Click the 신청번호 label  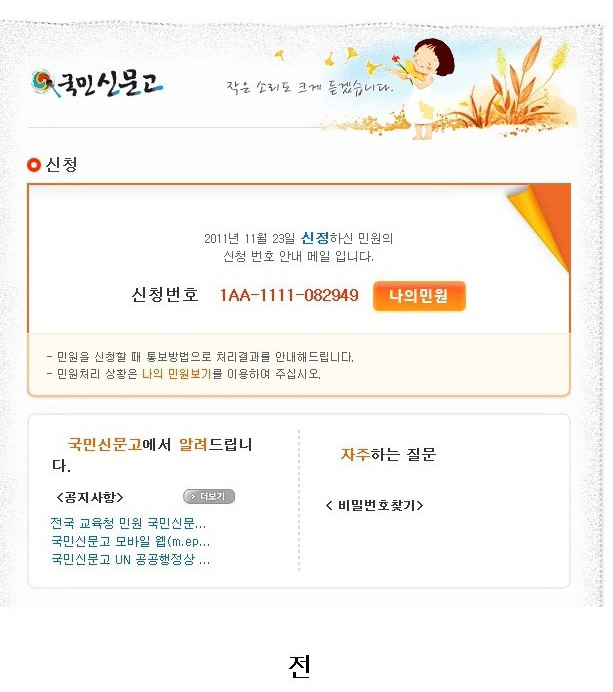tap(165, 294)
